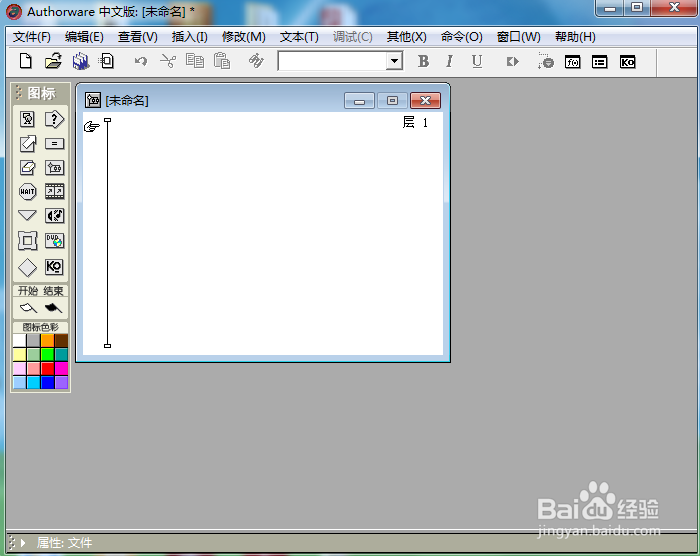
Task: Open Knowledge Objects from top toolbar
Action: (627, 62)
